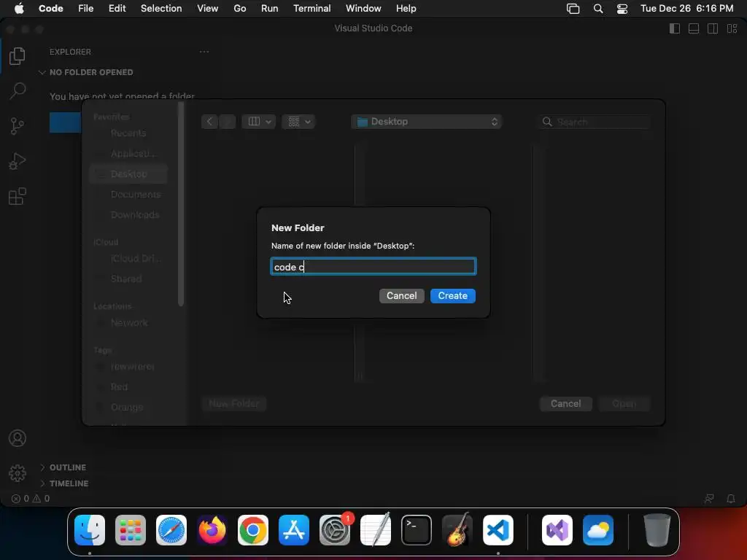Open the Apple menu

(19, 9)
